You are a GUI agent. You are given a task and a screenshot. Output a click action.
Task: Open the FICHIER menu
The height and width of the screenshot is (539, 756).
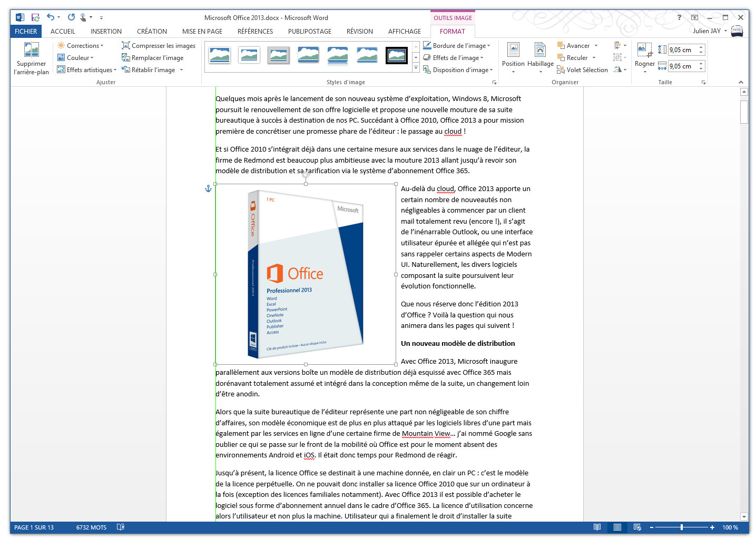point(25,31)
